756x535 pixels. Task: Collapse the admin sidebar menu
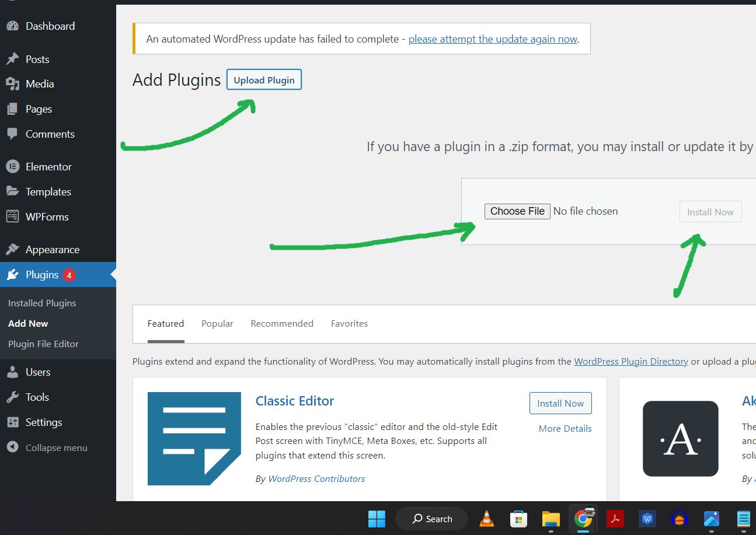point(47,447)
